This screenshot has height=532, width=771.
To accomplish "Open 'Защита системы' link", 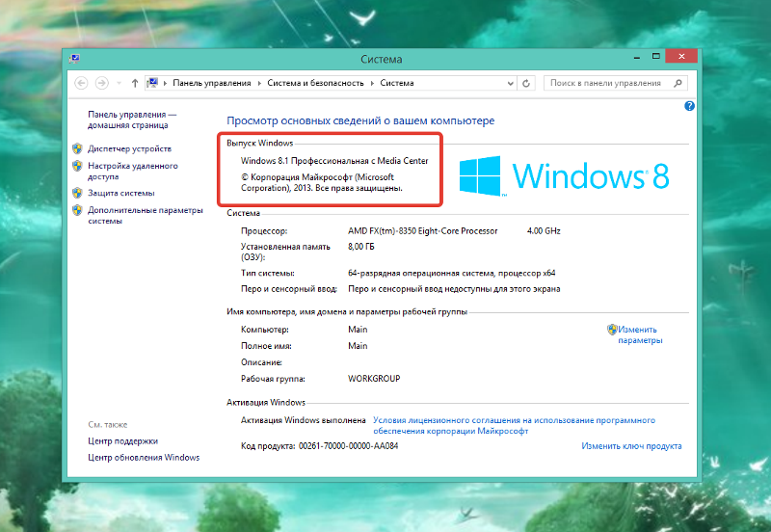I will click(121, 193).
